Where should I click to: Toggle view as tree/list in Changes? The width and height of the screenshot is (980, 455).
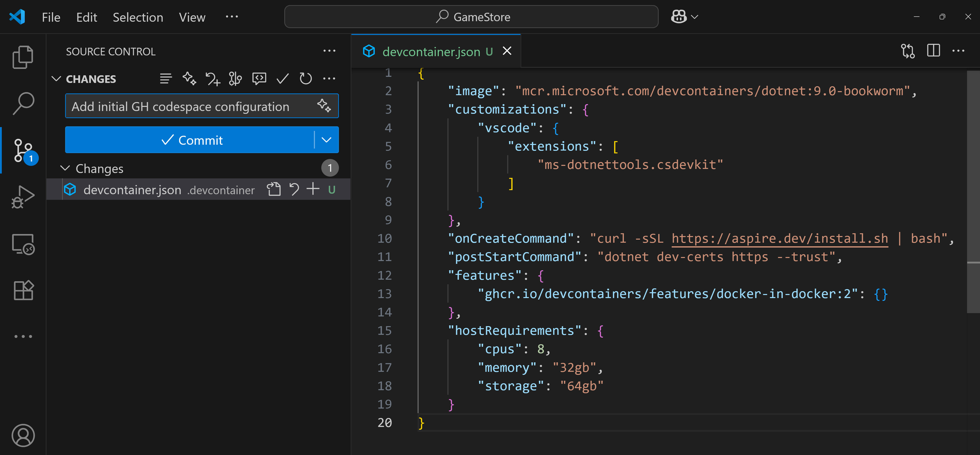point(166,79)
